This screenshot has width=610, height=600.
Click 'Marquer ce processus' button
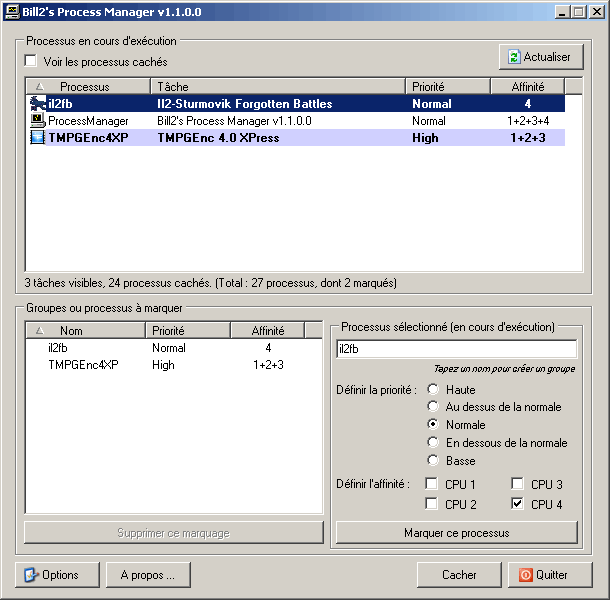click(x=457, y=533)
